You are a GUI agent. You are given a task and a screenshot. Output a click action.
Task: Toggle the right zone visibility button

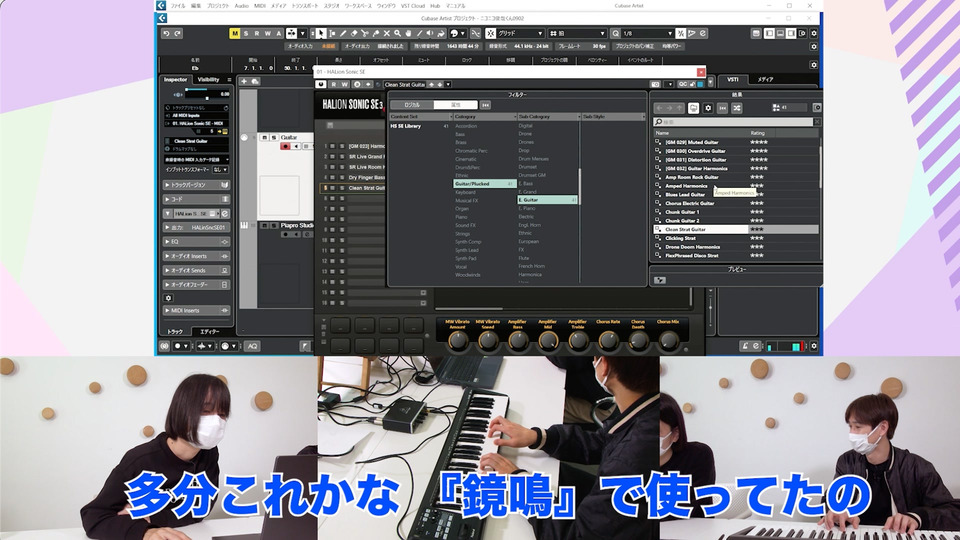click(791, 33)
